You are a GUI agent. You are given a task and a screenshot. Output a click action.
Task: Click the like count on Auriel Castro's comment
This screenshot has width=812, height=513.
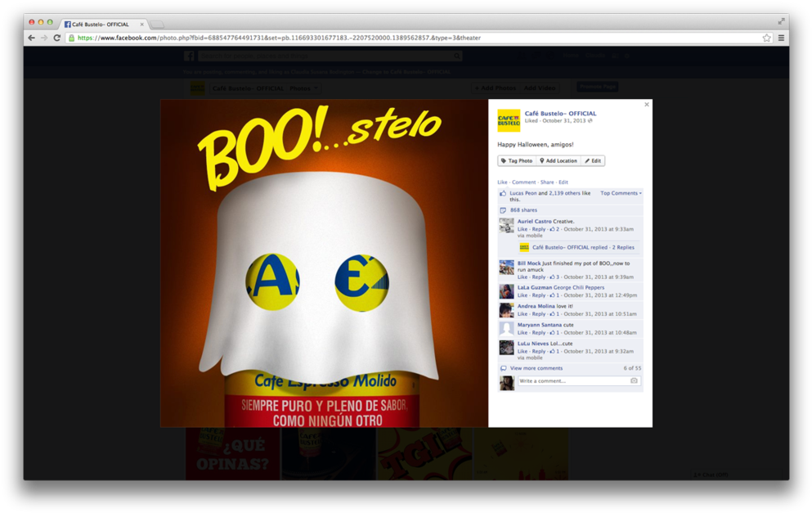[554, 229]
